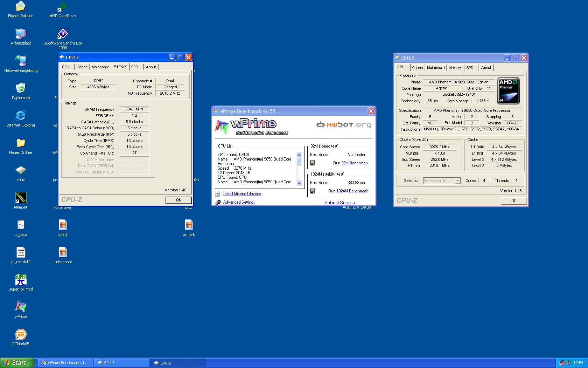Click Run 32M Benchmark link
This screenshot has width=588, height=368.
[351, 163]
